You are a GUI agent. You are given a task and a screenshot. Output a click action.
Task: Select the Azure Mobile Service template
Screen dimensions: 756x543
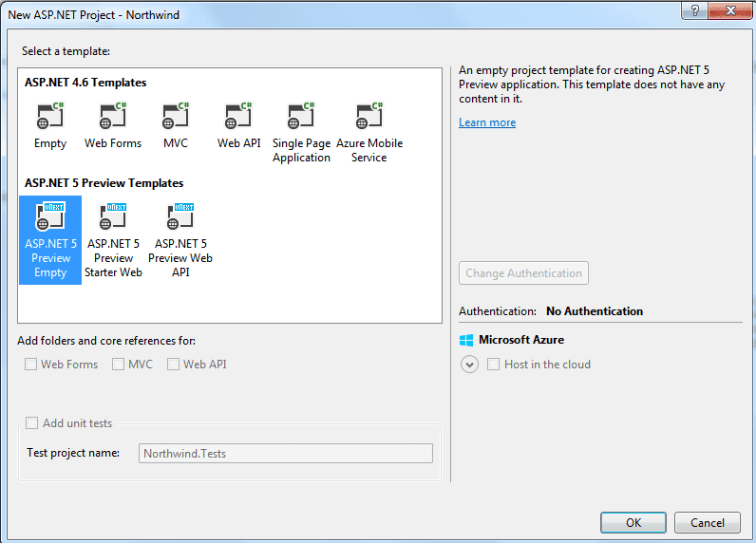point(369,118)
